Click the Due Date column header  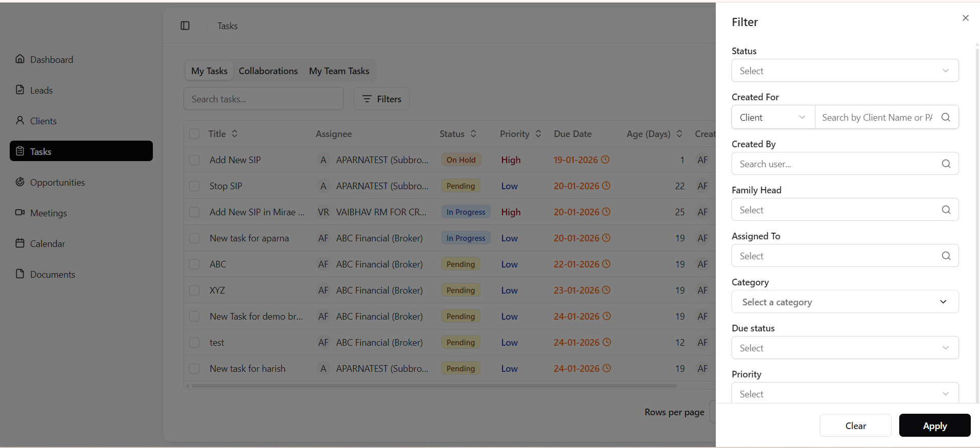tap(573, 133)
